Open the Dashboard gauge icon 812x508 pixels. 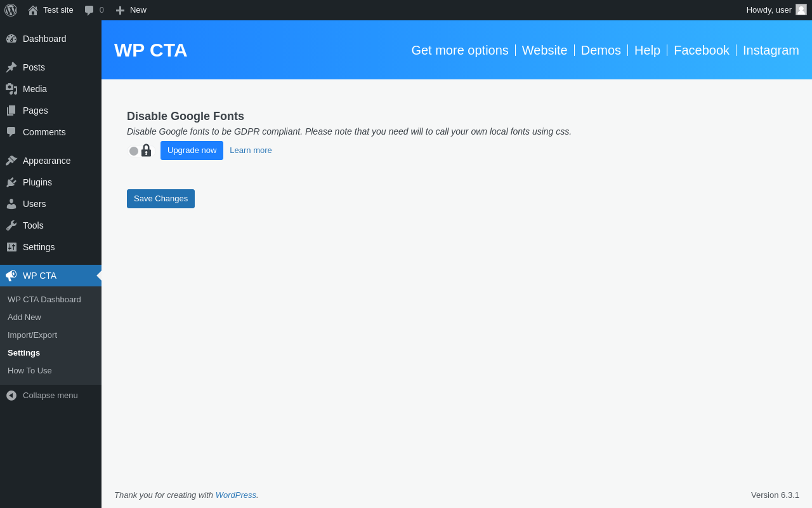(x=11, y=39)
